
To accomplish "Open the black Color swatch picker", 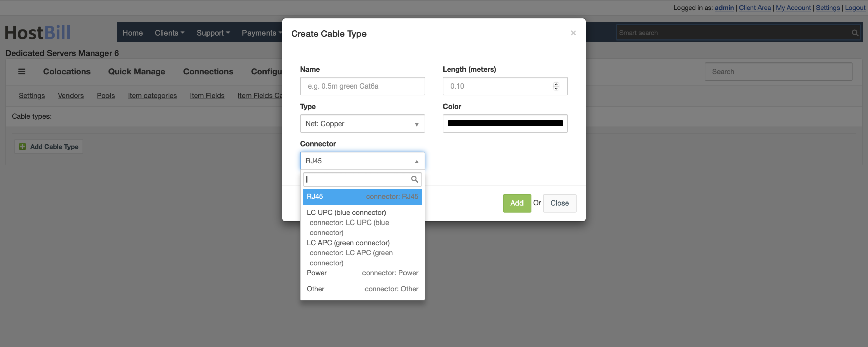I will click(x=505, y=123).
